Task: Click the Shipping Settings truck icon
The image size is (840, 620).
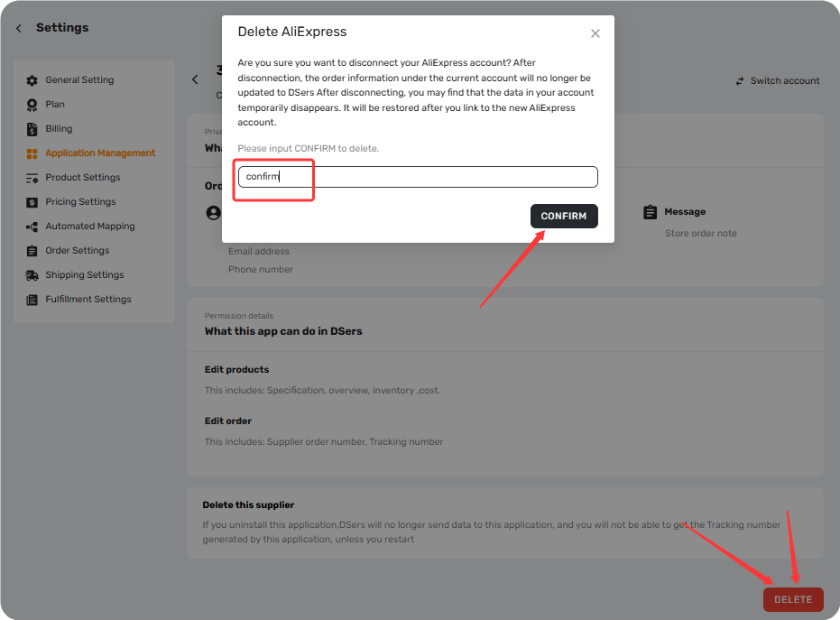Action: coord(32,275)
